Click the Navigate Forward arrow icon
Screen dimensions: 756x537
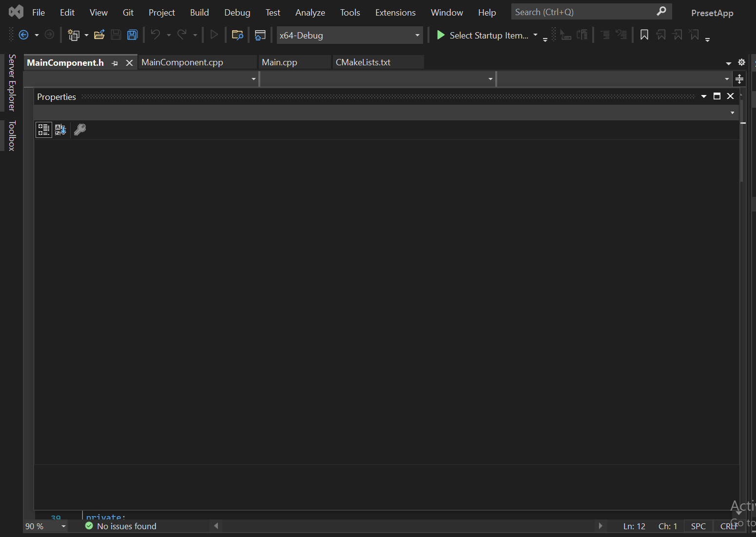tap(49, 35)
